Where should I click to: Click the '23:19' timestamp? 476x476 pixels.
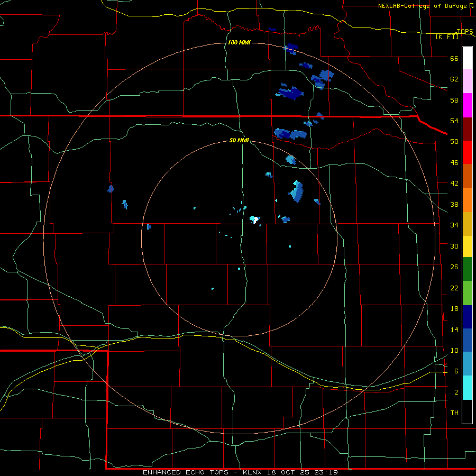(x=325, y=472)
